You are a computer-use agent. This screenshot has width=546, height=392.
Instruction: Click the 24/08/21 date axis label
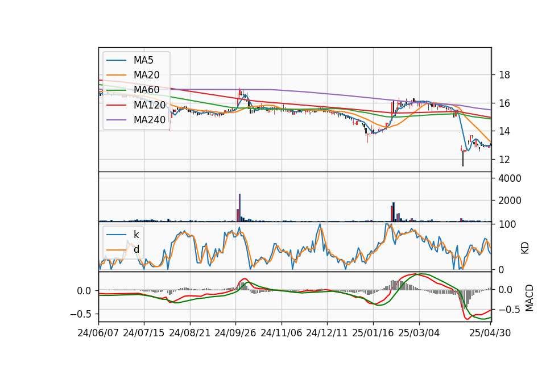[190, 333]
